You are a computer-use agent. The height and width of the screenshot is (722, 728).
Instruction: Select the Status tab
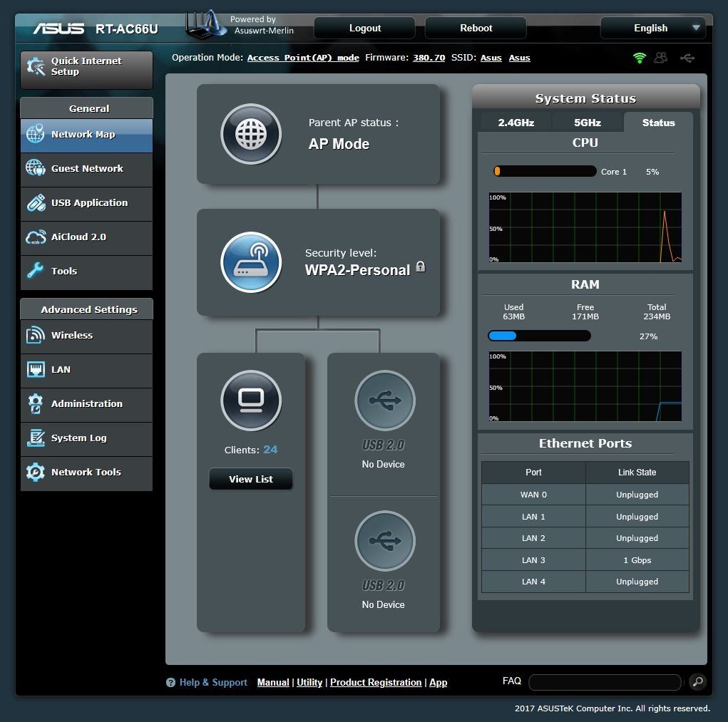[x=658, y=123]
